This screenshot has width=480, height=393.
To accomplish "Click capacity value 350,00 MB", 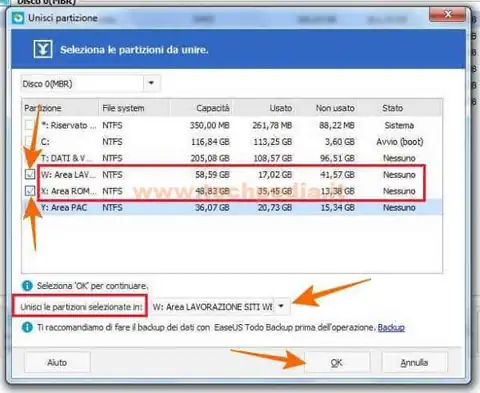I will (x=210, y=125).
